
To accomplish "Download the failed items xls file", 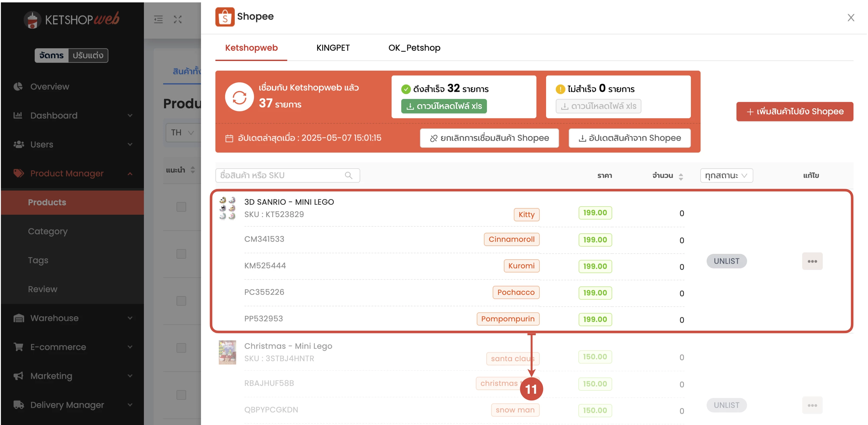I will pyautogui.click(x=598, y=106).
